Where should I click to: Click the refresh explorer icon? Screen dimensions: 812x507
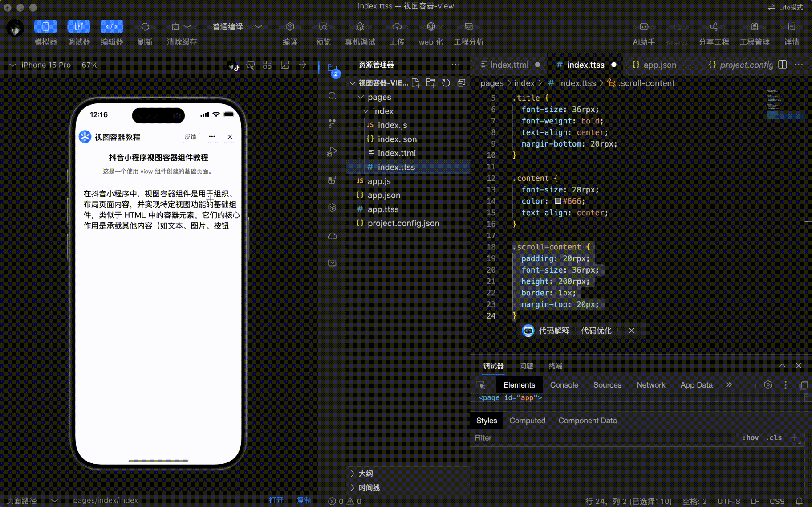[446, 83]
